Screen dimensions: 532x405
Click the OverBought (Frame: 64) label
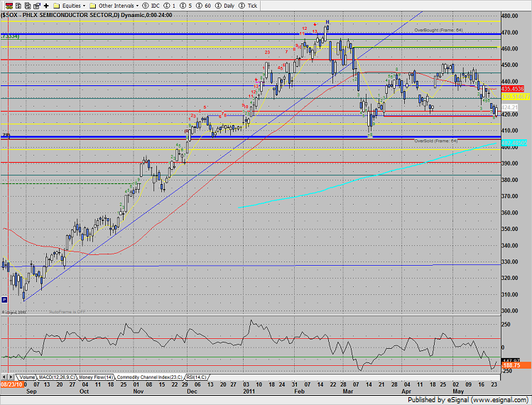(438, 31)
